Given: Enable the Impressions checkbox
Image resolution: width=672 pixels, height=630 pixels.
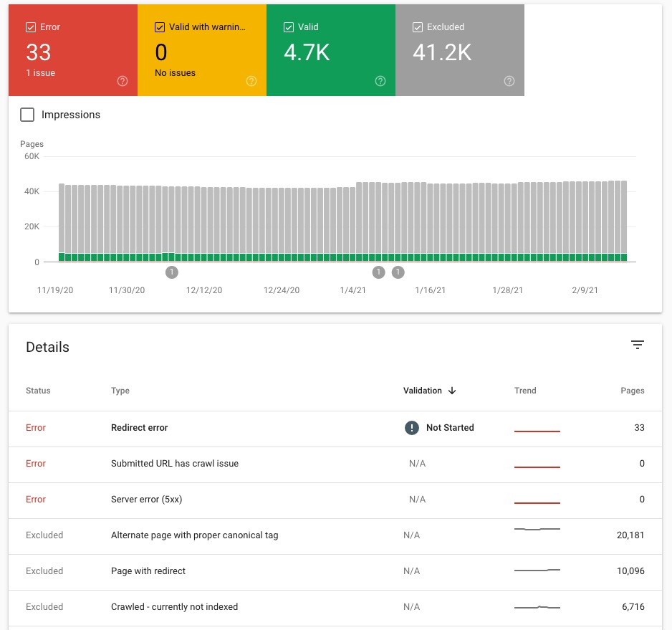Looking at the screenshot, I should [27, 115].
